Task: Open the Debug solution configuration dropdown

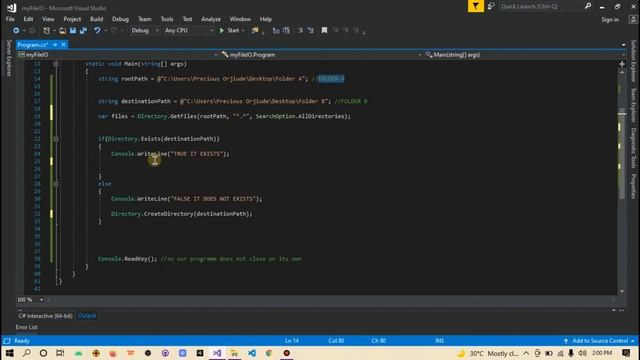Action: 145,31
